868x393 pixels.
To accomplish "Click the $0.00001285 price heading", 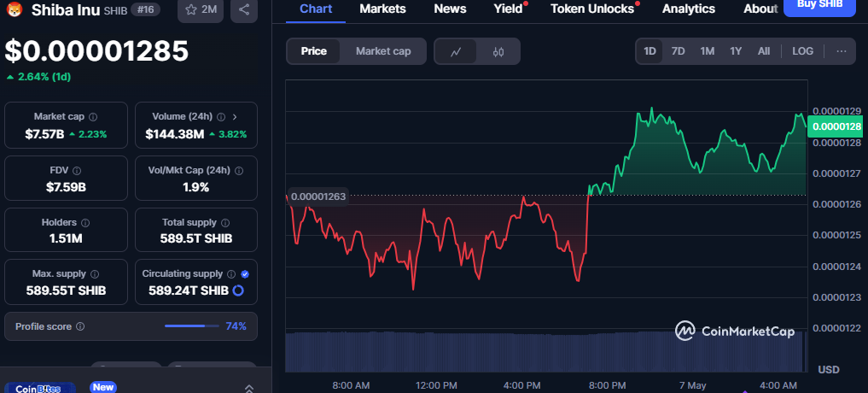I will pos(97,51).
